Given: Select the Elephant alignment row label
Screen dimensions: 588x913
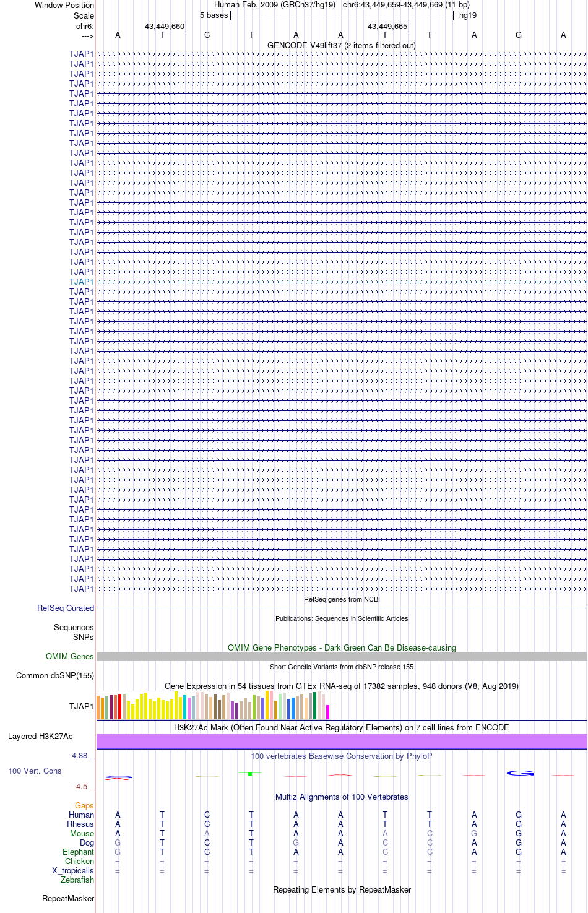Looking at the screenshot, I should 78,852.
